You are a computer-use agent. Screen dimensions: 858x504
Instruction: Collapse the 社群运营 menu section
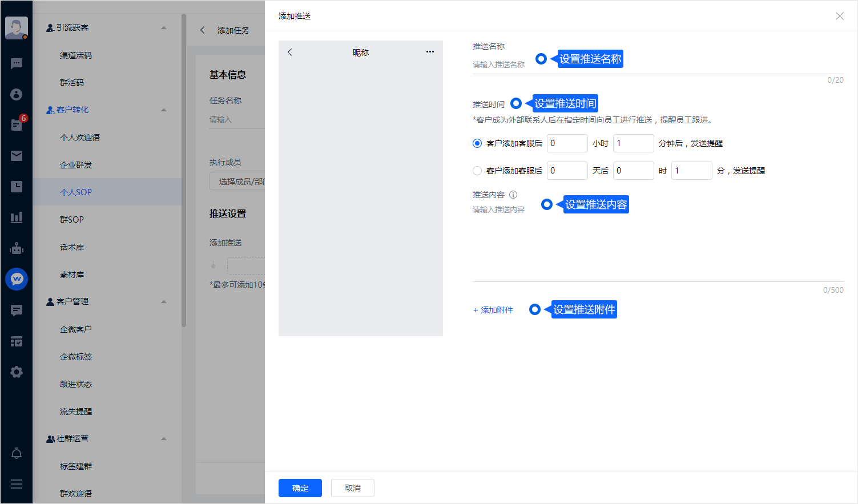(164, 438)
